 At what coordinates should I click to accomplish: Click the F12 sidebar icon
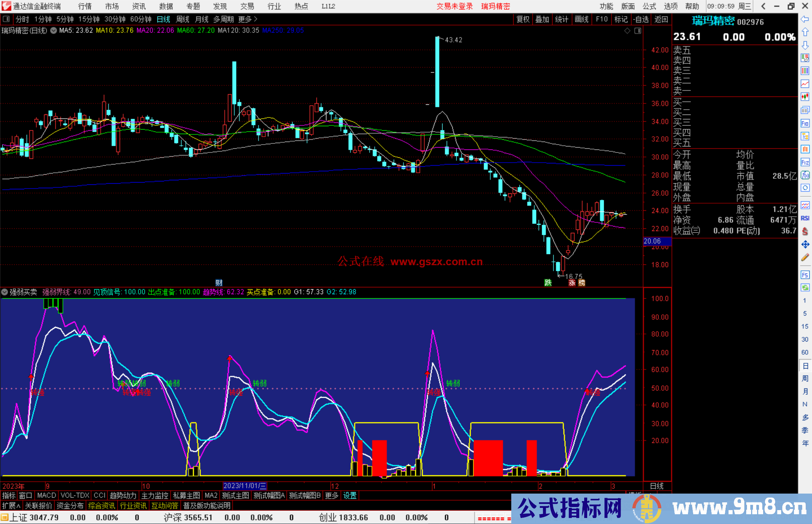pyautogui.click(x=805, y=162)
